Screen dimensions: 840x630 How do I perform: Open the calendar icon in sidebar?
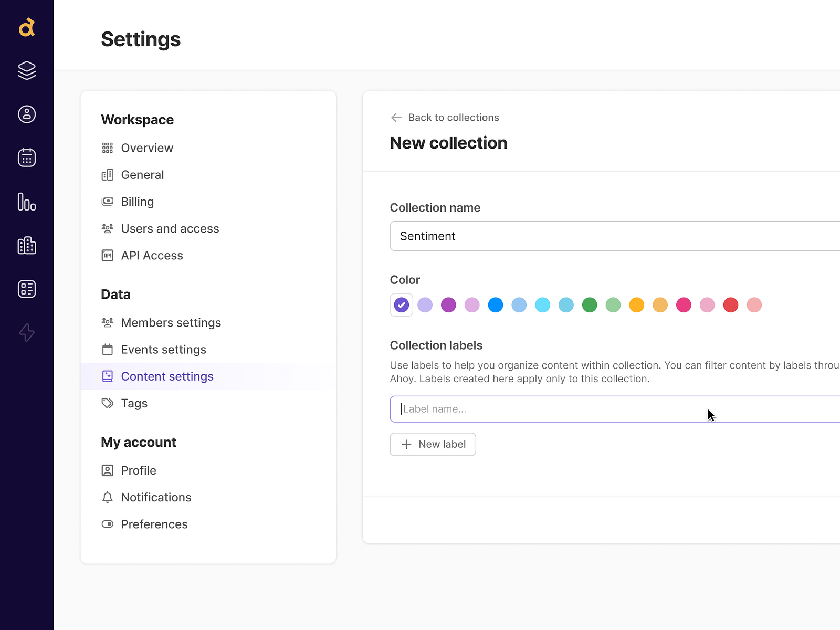[x=27, y=157]
